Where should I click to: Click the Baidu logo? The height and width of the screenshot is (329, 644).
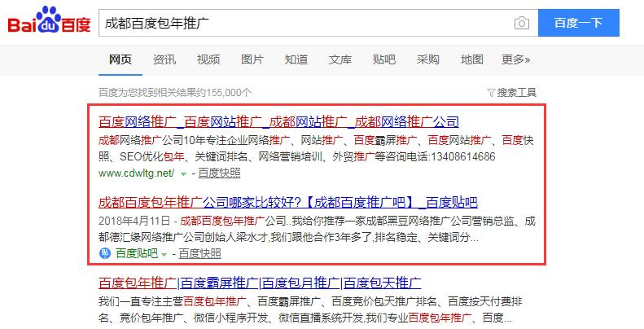tap(50, 20)
